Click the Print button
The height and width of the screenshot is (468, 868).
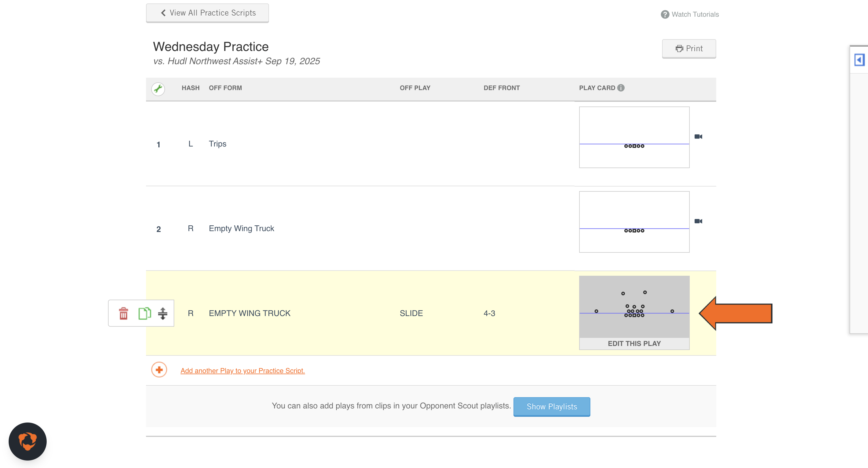click(x=689, y=48)
